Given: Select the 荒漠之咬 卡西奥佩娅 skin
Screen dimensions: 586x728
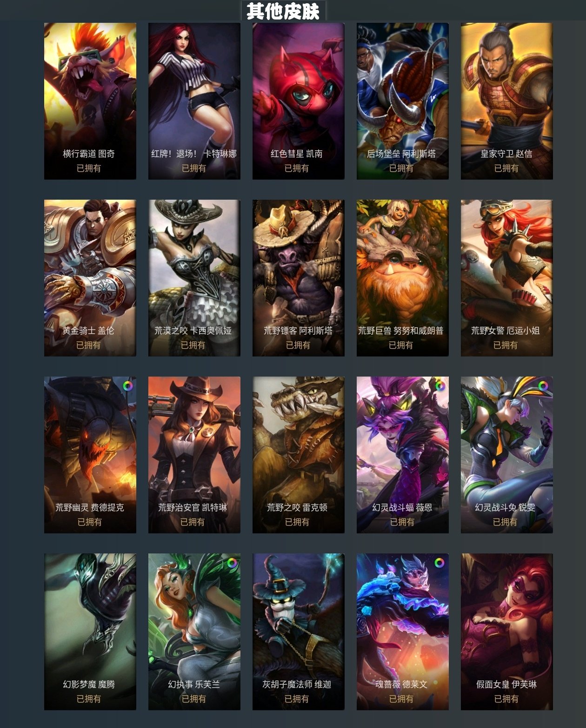Looking at the screenshot, I should (194, 278).
